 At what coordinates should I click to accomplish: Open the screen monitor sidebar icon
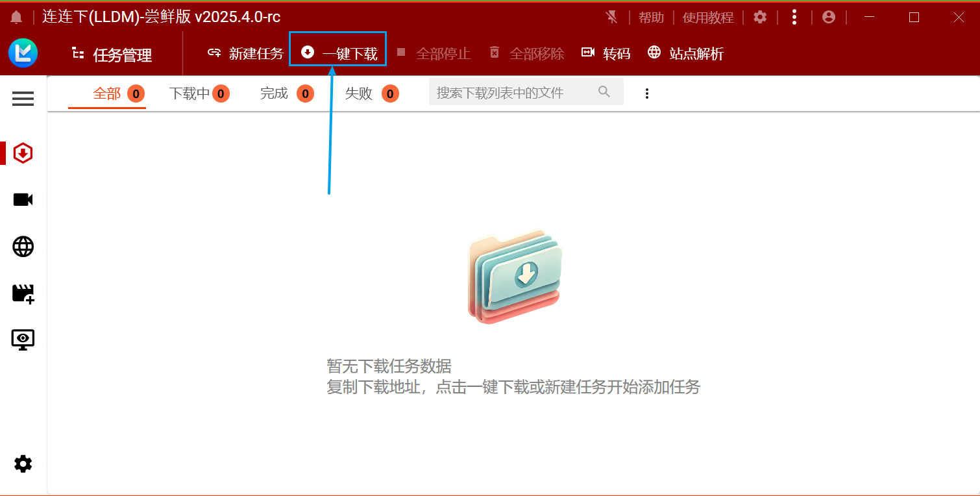pyautogui.click(x=23, y=340)
